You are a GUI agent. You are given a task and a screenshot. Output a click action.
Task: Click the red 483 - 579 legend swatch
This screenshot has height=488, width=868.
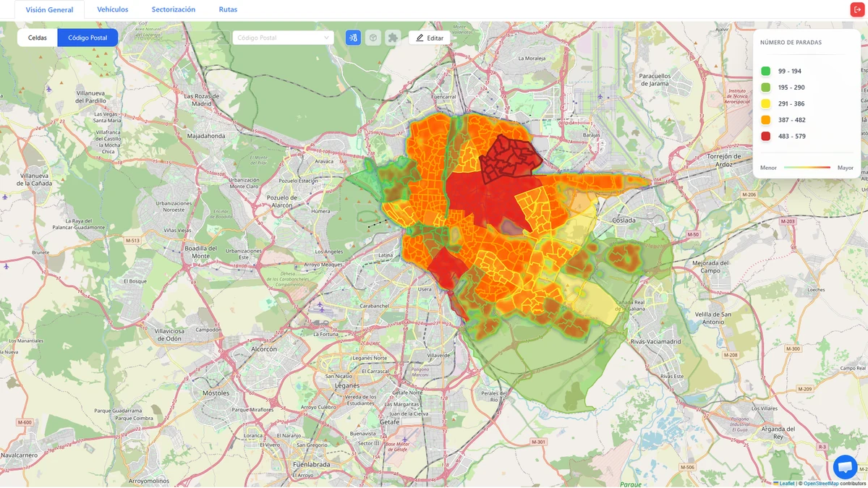pyautogui.click(x=765, y=136)
